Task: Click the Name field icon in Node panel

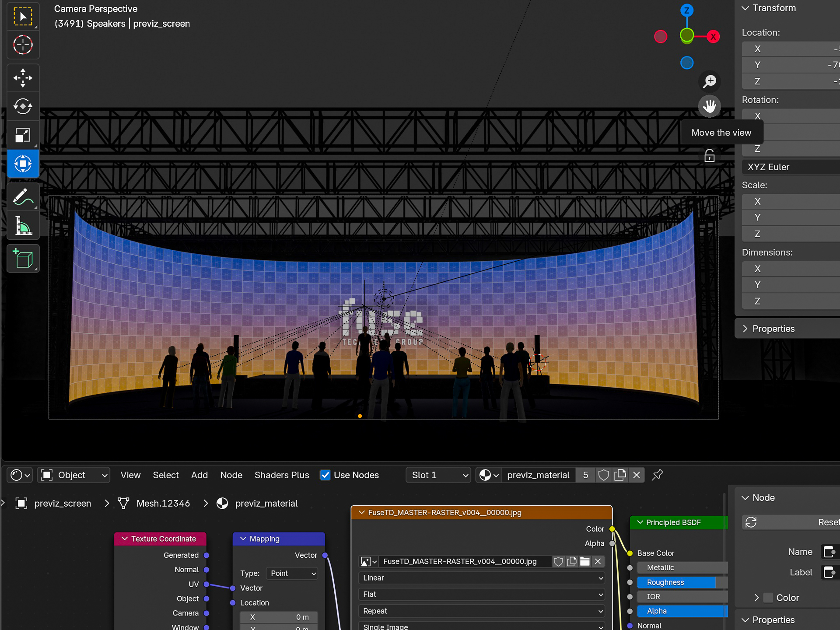Action: tap(829, 552)
